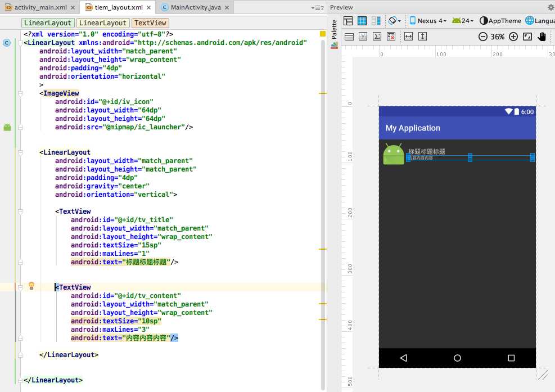Click the yellow lightbulb intention icon

(x=31, y=286)
